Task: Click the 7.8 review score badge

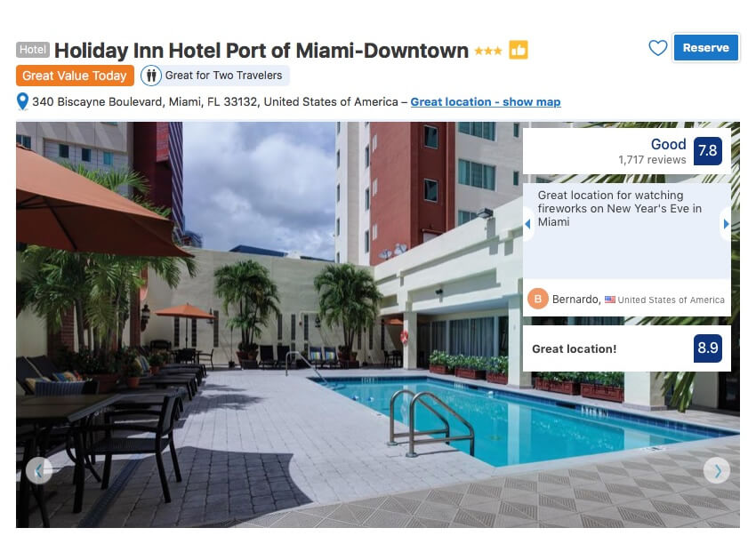Action: [708, 151]
